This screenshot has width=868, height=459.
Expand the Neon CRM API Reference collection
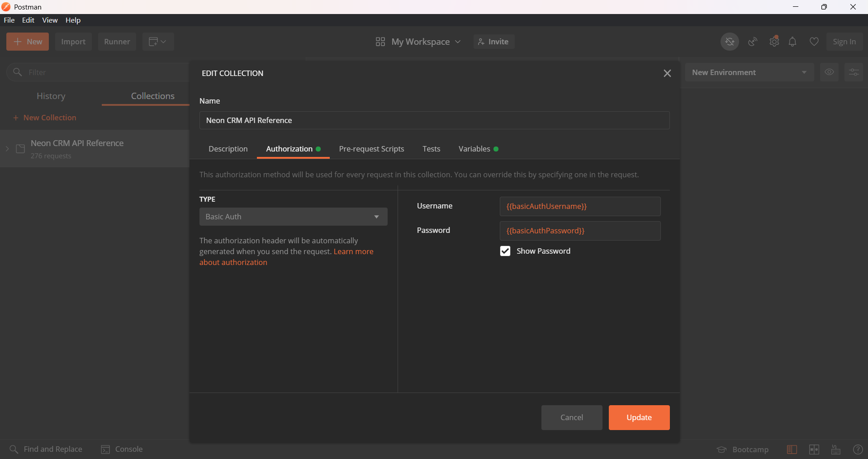tap(7, 149)
